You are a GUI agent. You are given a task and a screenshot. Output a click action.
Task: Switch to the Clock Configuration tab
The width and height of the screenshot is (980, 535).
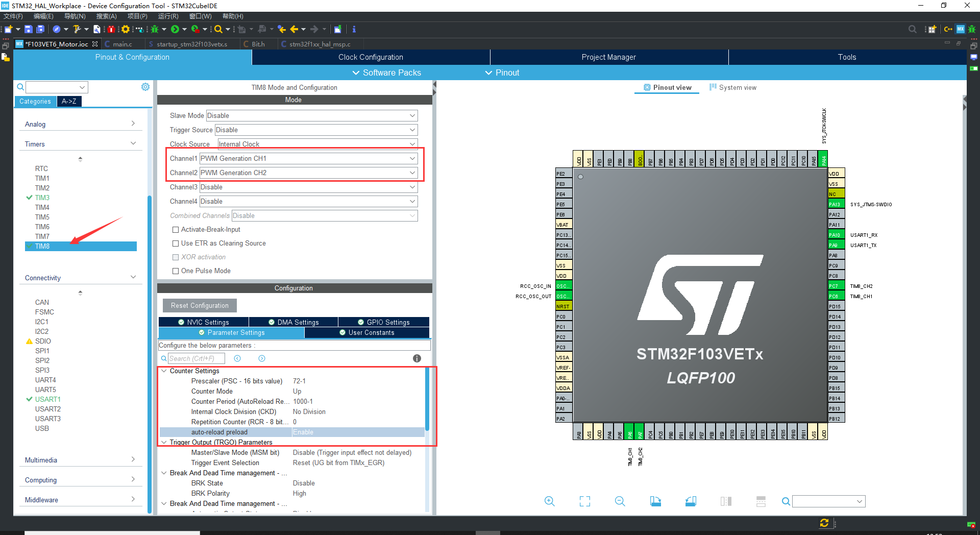371,57
